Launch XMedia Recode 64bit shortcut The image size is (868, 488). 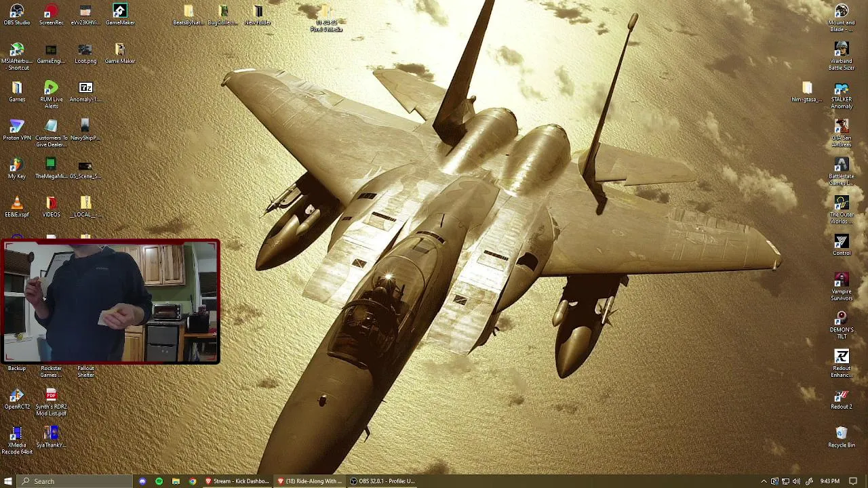point(17,441)
